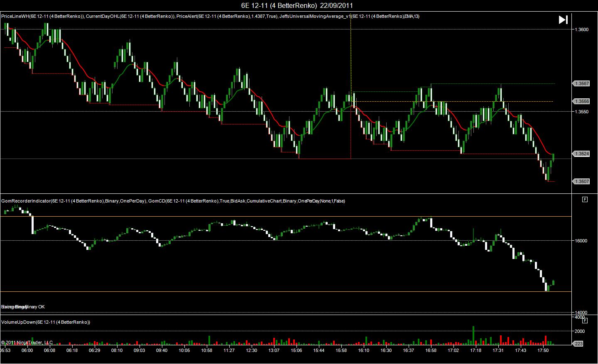Click the PriceLineWH indicator label text

[43, 17]
